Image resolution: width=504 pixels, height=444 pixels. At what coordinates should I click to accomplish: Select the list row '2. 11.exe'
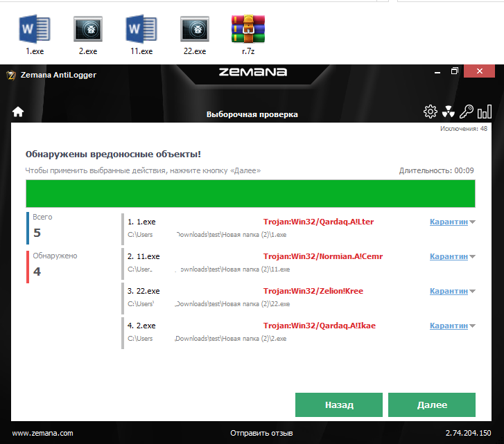click(298, 264)
